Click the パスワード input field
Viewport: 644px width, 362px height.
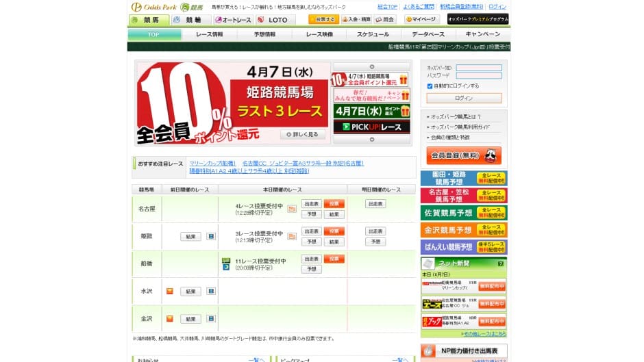point(478,75)
